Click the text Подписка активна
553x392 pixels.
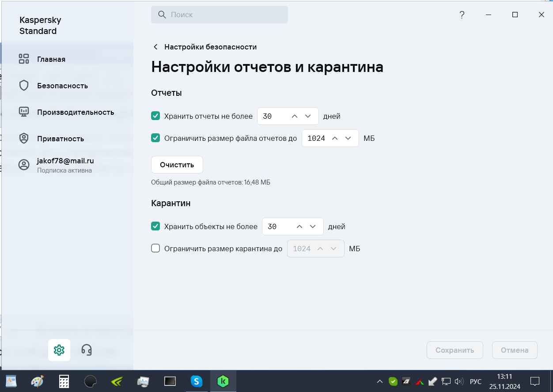pyautogui.click(x=64, y=170)
